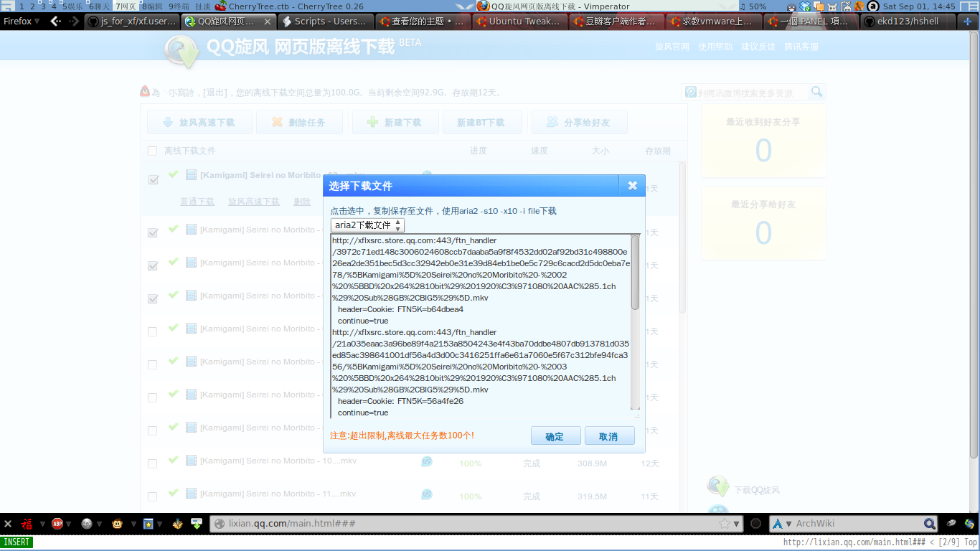Open the dropdown arrow beside the Greasemonkey icon

click(x=132, y=524)
